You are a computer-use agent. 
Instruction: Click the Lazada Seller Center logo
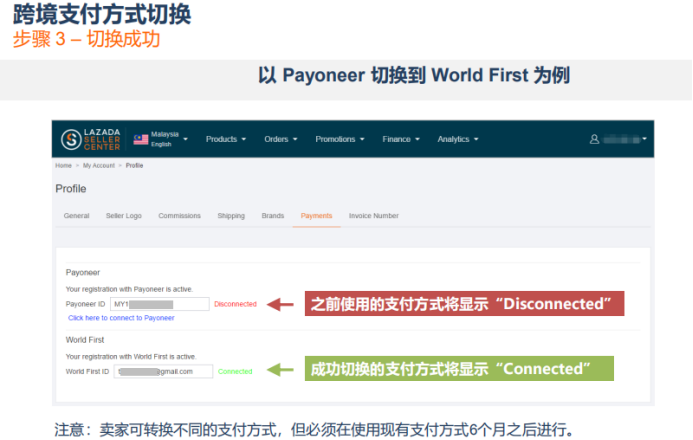pyautogui.click(x=91, y=139)
